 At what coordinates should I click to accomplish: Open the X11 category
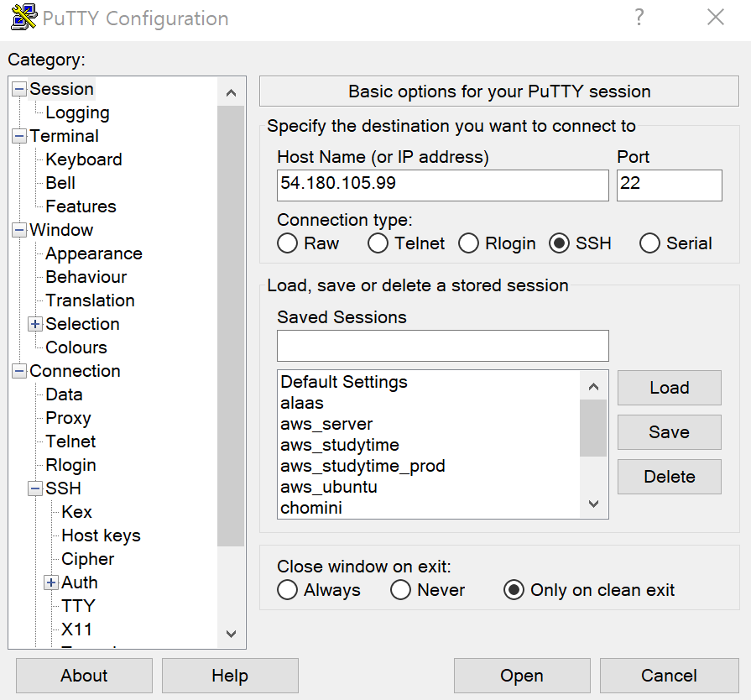(76, 629)
